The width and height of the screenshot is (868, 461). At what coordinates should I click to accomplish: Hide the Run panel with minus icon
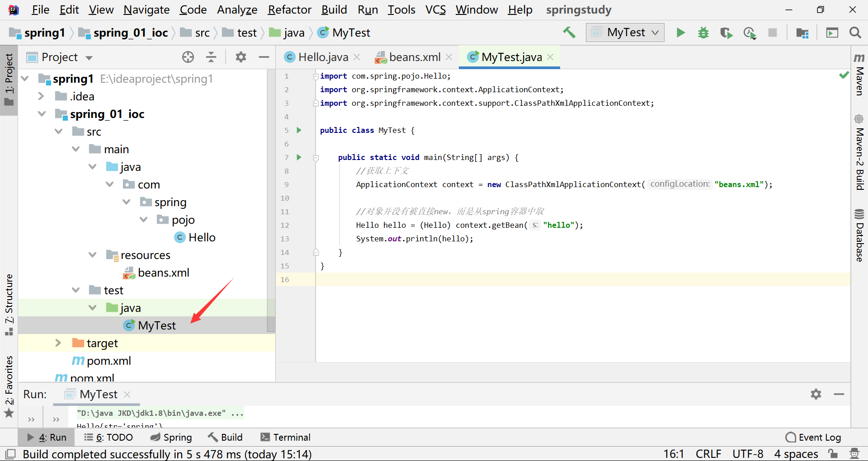pos(839,394)
